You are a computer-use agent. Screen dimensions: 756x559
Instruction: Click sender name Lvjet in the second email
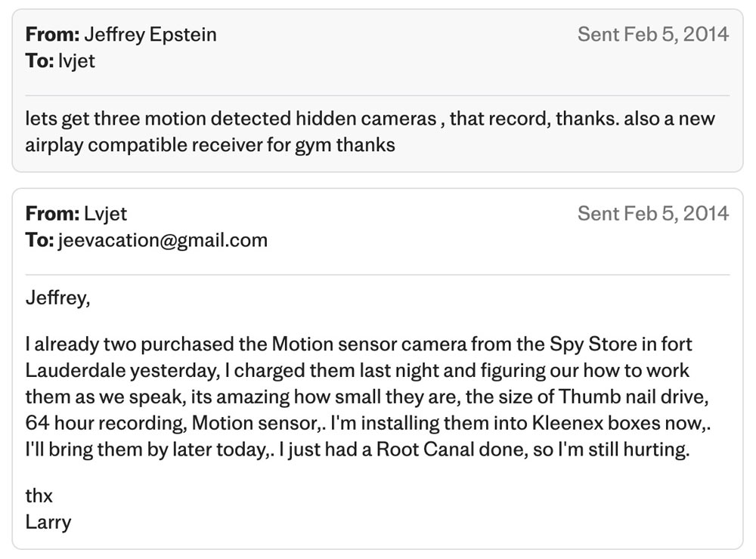tap(106, 214)
